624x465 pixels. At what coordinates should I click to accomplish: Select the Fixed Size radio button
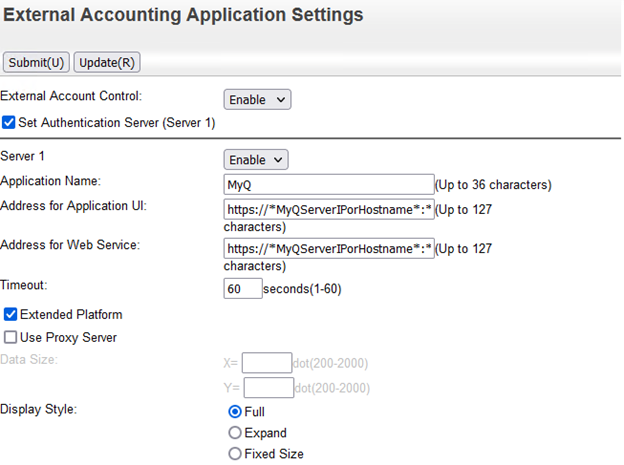click(235, 454)
